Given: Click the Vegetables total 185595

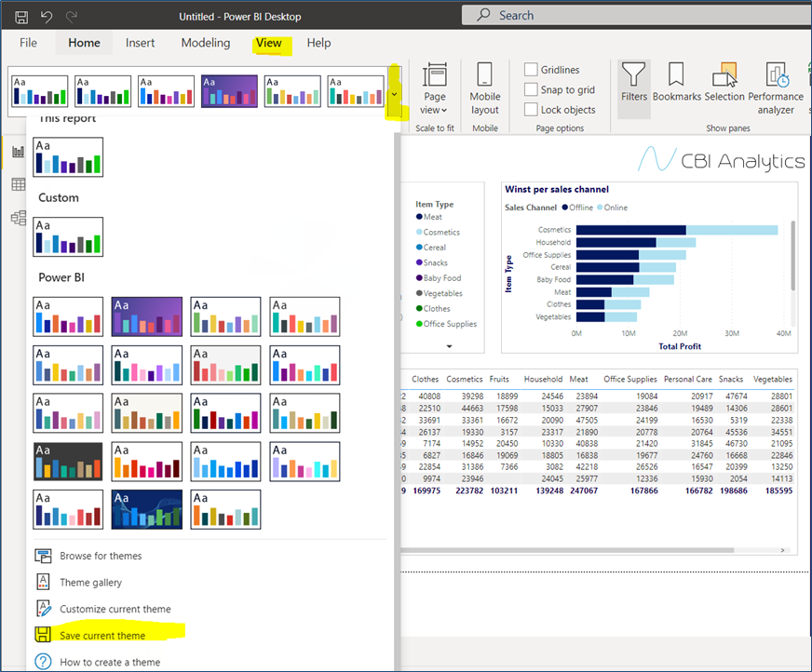Looking at the screenshot, I should (x=778, y=491).
